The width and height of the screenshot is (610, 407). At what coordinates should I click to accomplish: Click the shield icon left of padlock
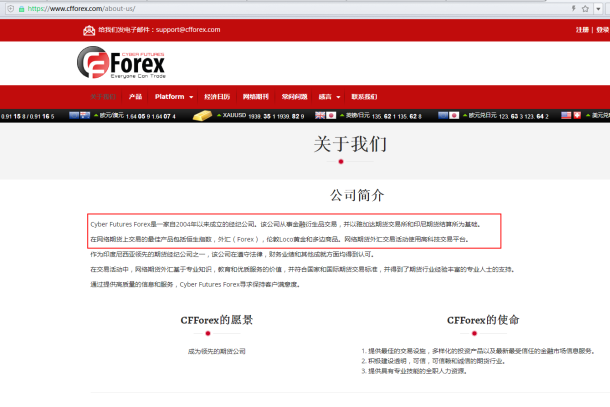tap(11, 9)
